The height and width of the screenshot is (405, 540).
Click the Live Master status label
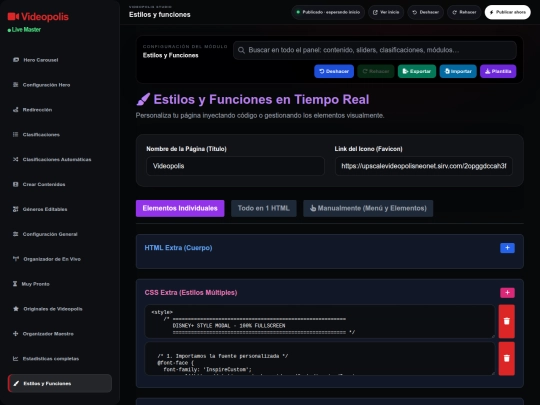pos(26,30)
